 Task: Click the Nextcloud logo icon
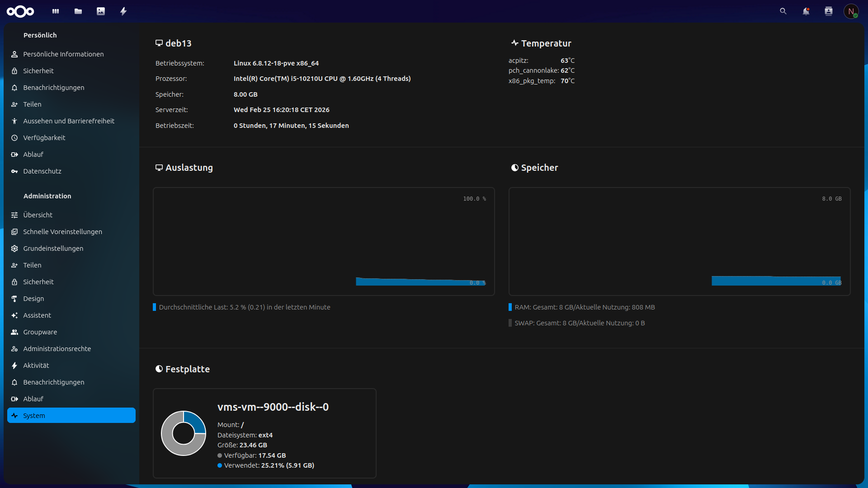20,11
